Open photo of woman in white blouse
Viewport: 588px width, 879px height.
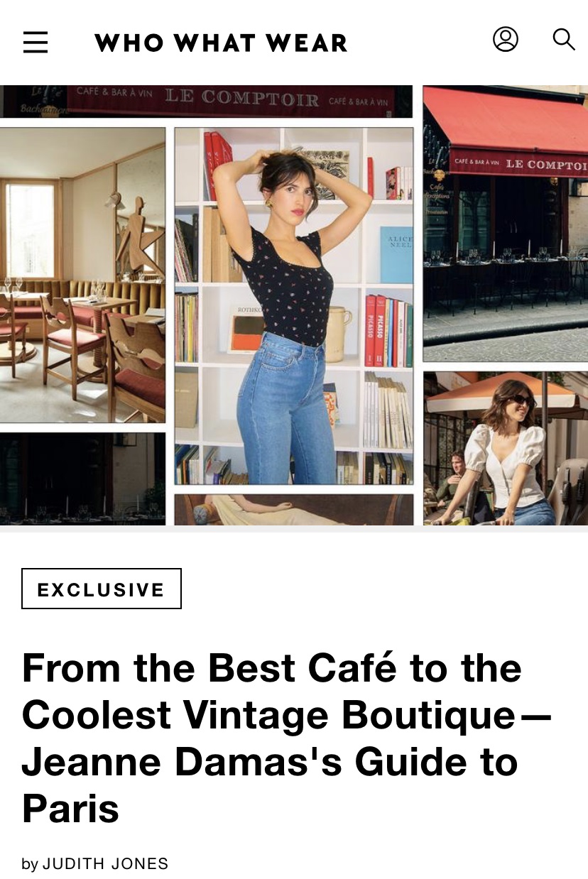pyautogui.click(x=506, y=449)
